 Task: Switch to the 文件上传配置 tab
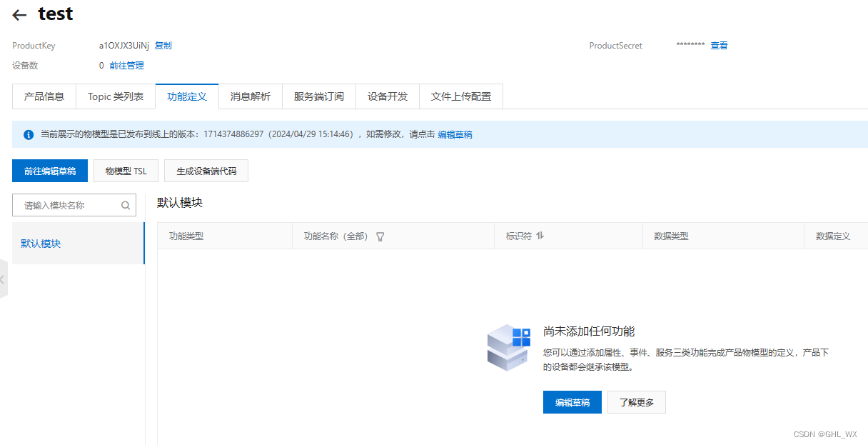460,96
